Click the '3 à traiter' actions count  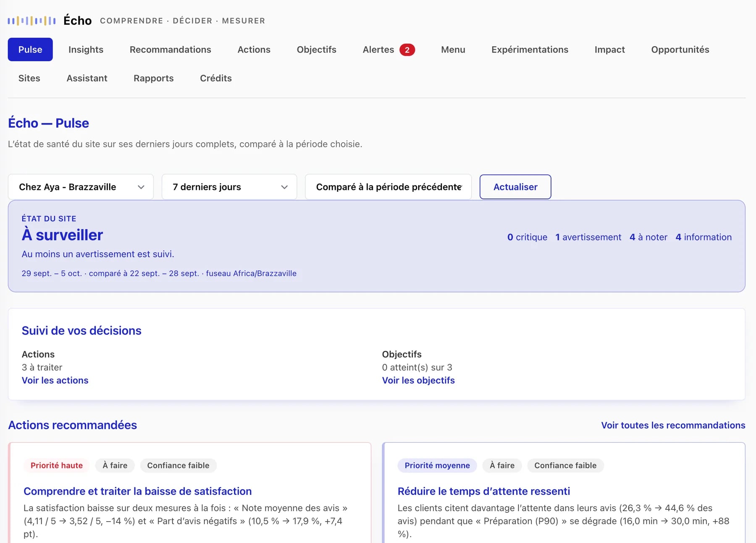pos(42,367)
